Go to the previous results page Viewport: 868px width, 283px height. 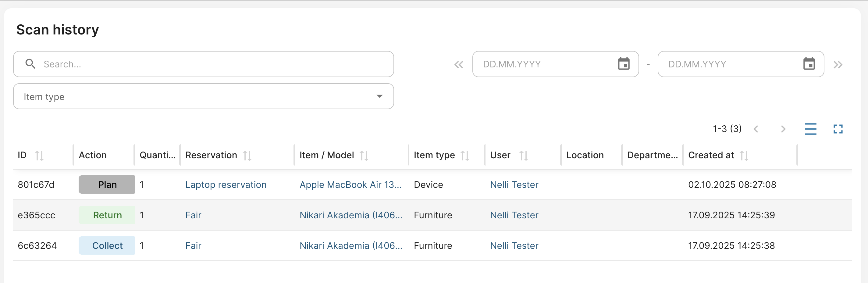[x=756, y=129]
